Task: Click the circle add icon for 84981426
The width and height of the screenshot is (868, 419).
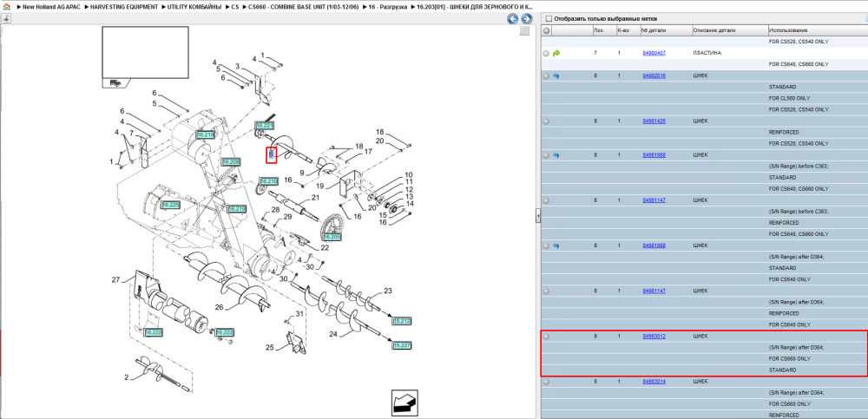Action: 546,121
